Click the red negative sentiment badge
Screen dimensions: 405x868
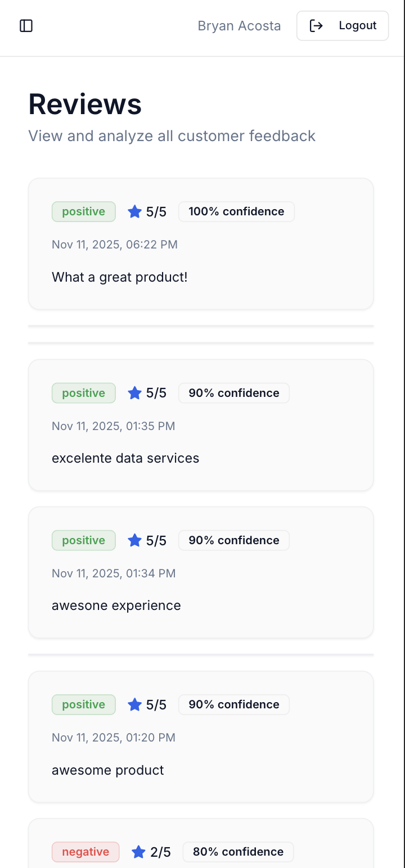85,852
